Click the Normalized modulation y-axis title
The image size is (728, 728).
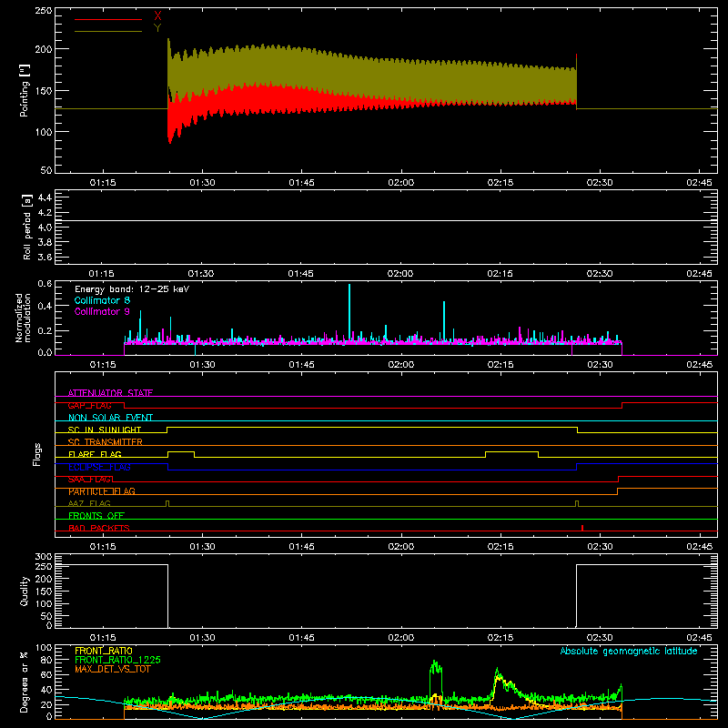coord(23,318)
